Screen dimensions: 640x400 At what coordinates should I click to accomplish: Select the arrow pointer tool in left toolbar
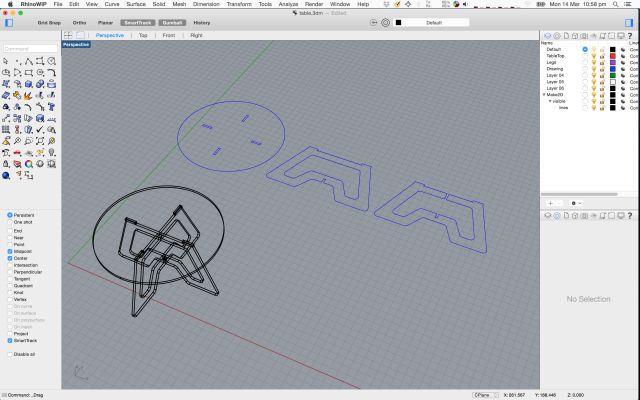point(6,61)
